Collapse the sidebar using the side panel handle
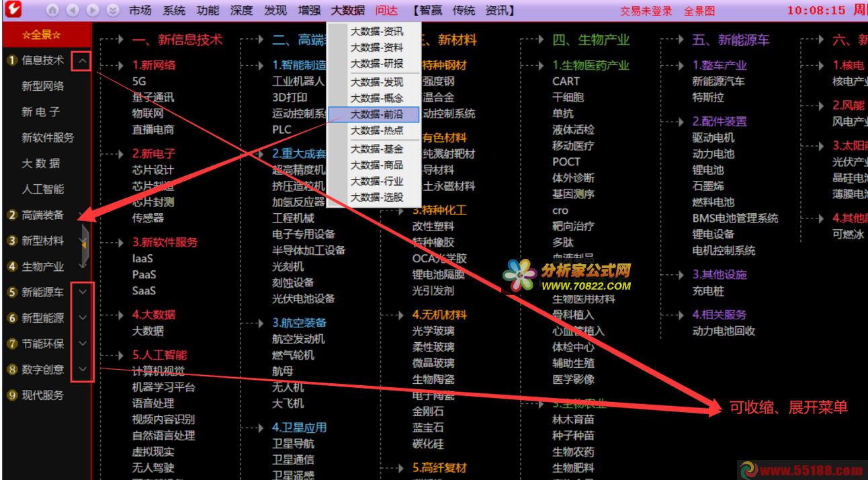 coord(84,245)
